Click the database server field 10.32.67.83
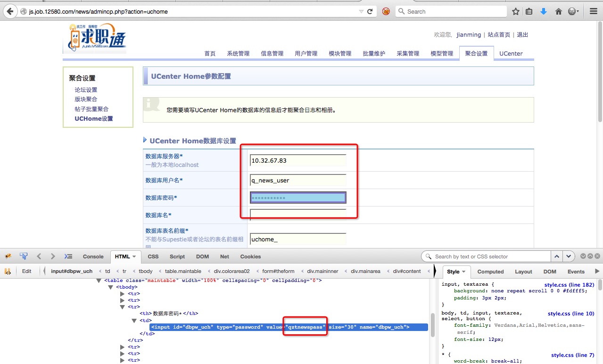 pos(298,160)
